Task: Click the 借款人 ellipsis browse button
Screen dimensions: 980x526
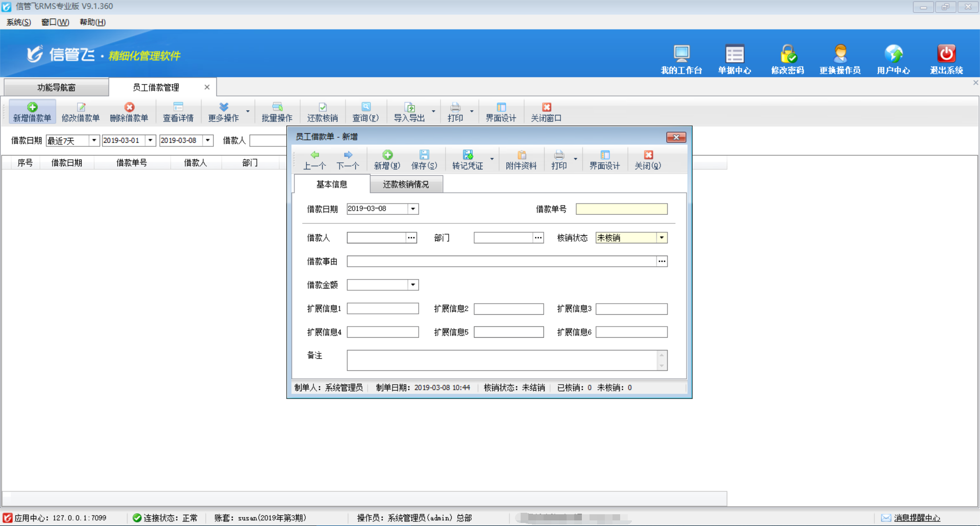Action: pos(411,238)
